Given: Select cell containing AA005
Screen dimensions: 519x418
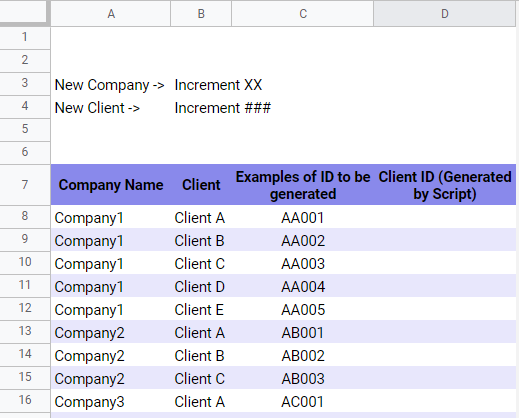Looking at the screenshot, I should 303,309.
